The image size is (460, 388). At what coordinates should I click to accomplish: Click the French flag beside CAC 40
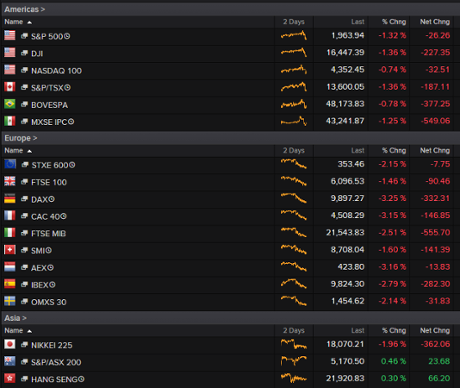[x=10, y=215]
